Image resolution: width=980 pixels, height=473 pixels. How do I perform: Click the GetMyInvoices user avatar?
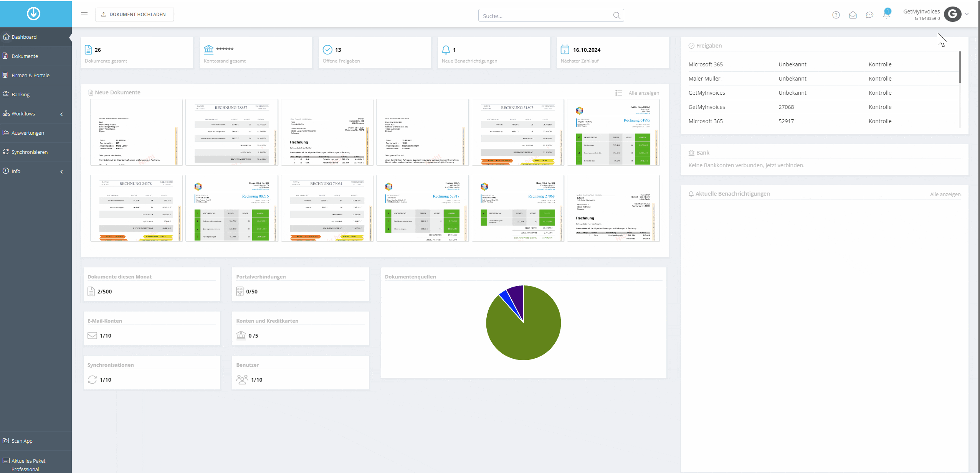pos(952,14)
